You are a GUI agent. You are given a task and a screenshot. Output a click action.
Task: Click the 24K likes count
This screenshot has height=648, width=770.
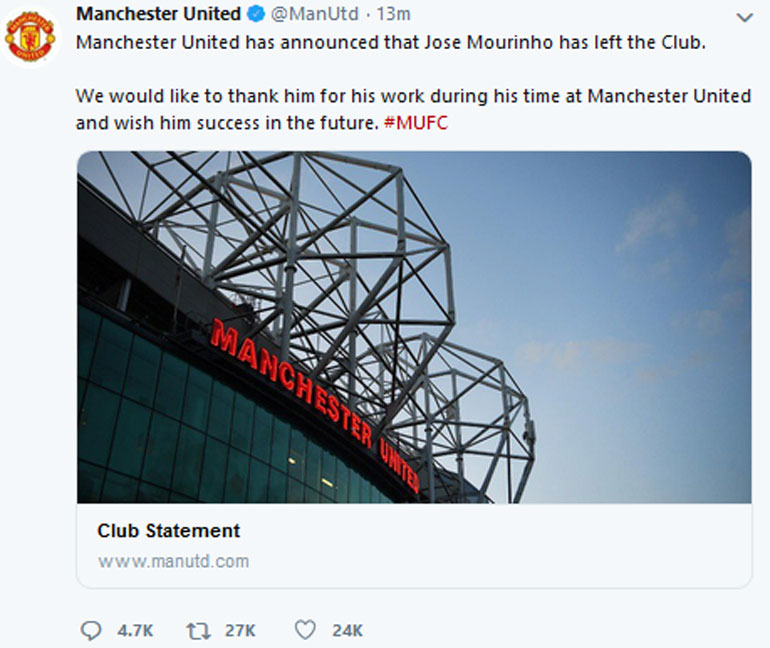(347, 631)
